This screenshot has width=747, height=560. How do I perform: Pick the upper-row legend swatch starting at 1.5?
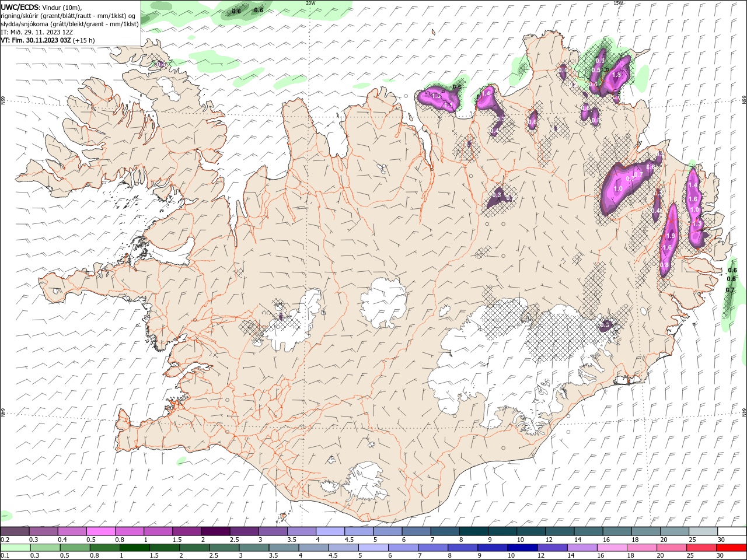pos(186,531)
